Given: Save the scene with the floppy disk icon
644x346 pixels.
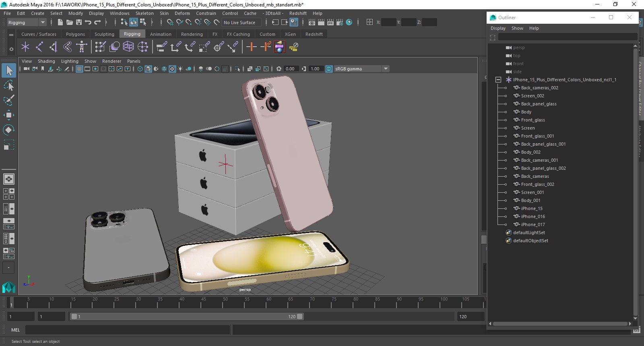Looking at the screenshot, I should point(79,23).
